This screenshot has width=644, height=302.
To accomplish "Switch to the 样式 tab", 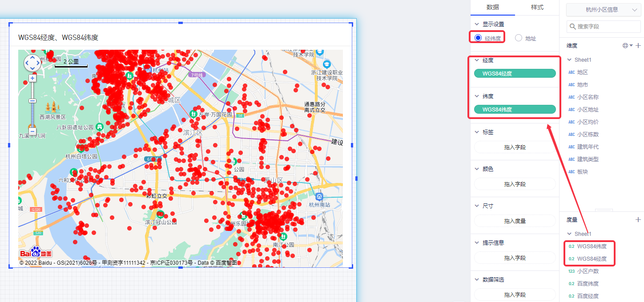I will 537,7.
